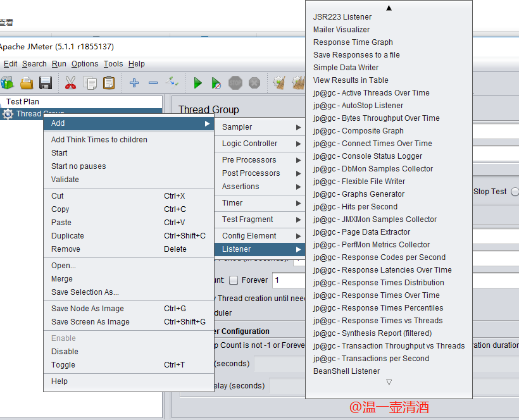519x420 pixels.
Task: Click the Cut scissors toolbar icon
Action: (x=70, y=83)
